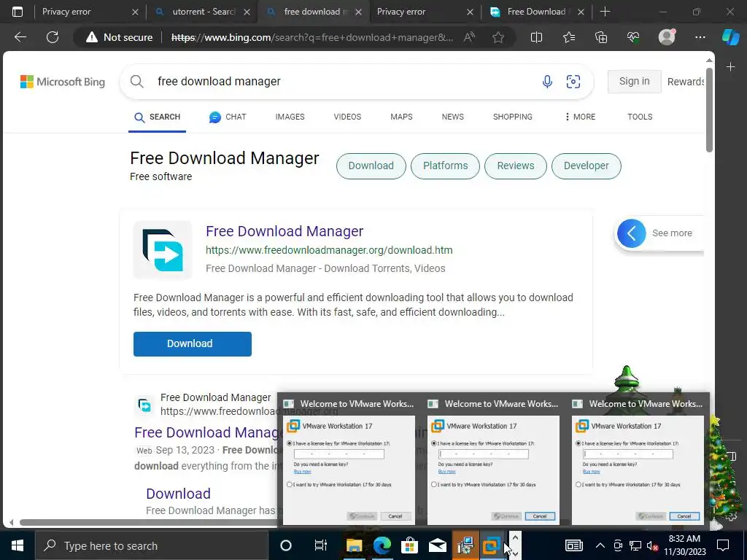Screen dimensions: 747x560
Task: Click the sidebar customize plus icon
Action: [731, 67]
